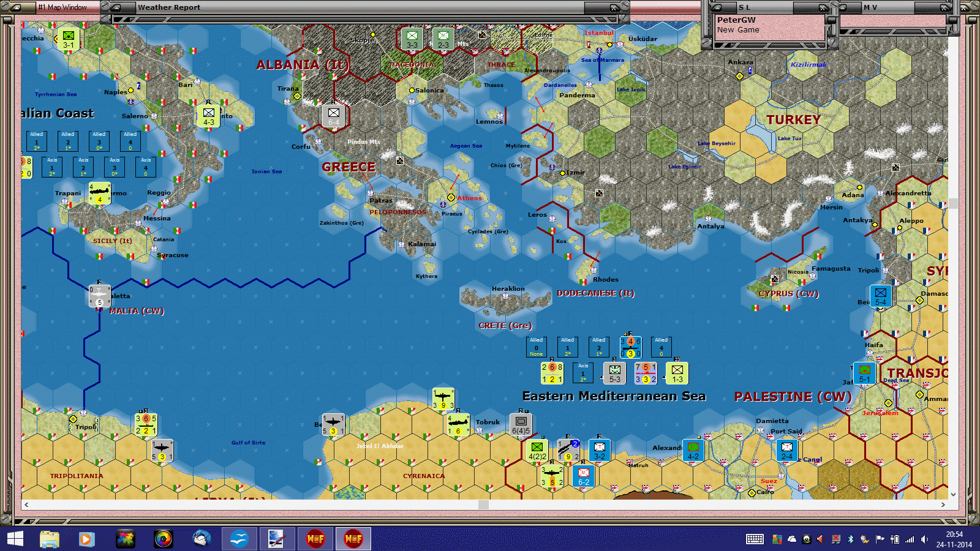The height and width of the screenshot is (551, 980).
Task: Choose the blue 2-4 counter by the Canal
Action: pyautogui.click(x=786, y=450)
